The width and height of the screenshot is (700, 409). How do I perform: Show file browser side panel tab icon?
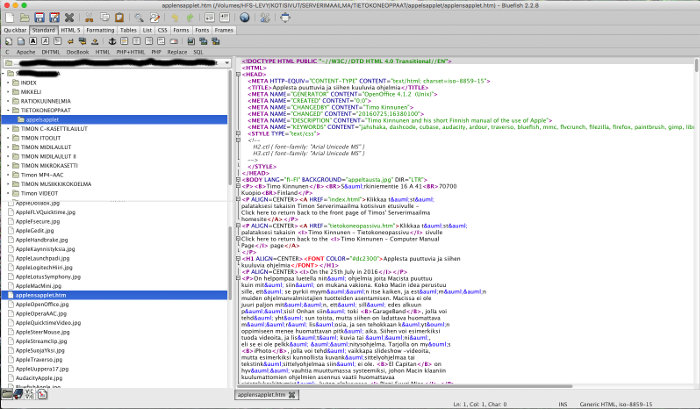coord(7,394)
